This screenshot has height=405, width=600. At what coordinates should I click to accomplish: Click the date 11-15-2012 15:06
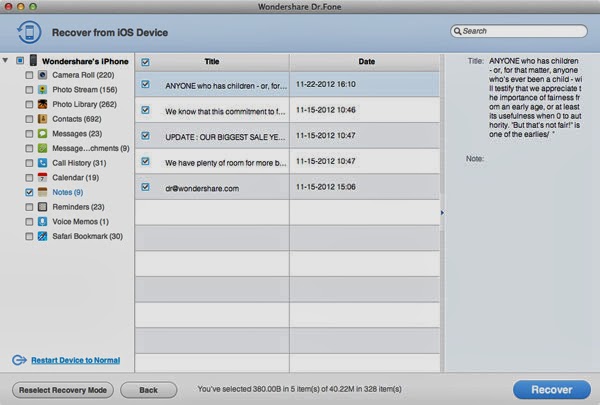point(326,187)
